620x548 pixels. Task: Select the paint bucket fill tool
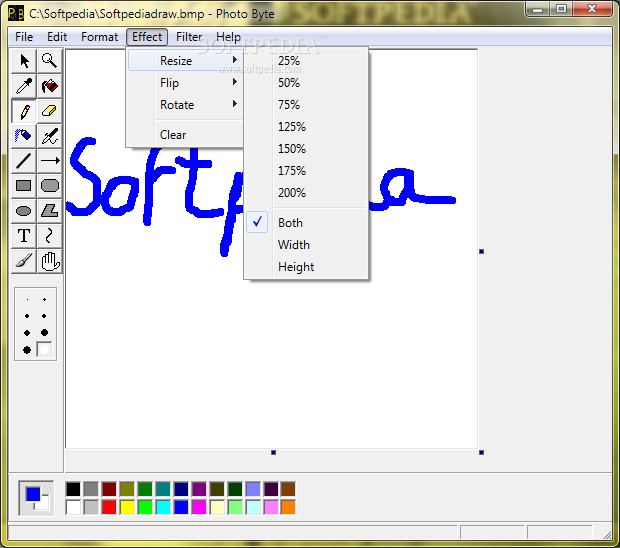[x=49, y=86]
